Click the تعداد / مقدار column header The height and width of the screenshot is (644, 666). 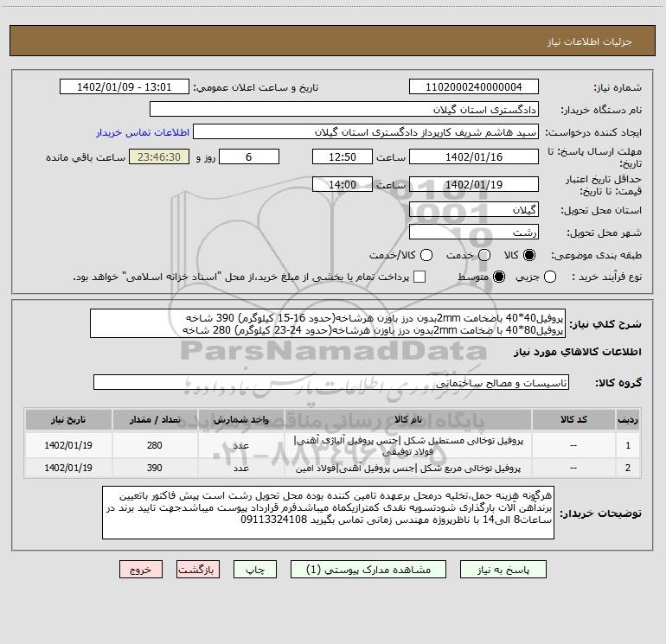click(155, 419)
